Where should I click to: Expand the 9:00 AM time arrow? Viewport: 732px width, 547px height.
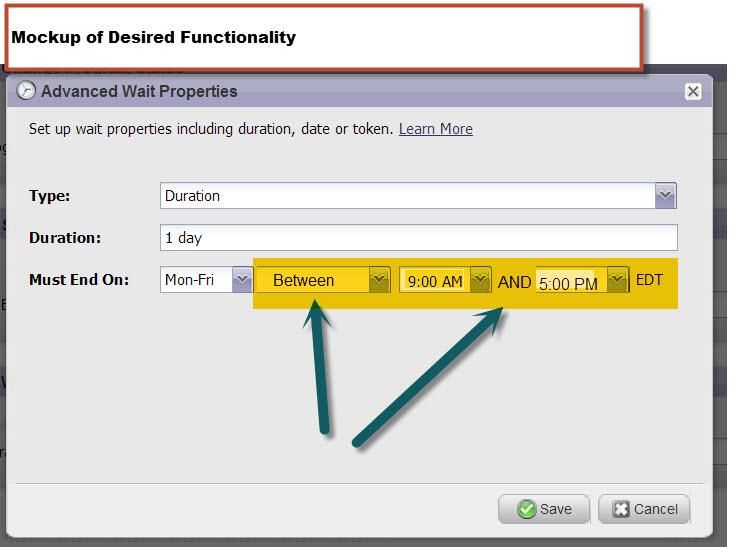(480, 281)
